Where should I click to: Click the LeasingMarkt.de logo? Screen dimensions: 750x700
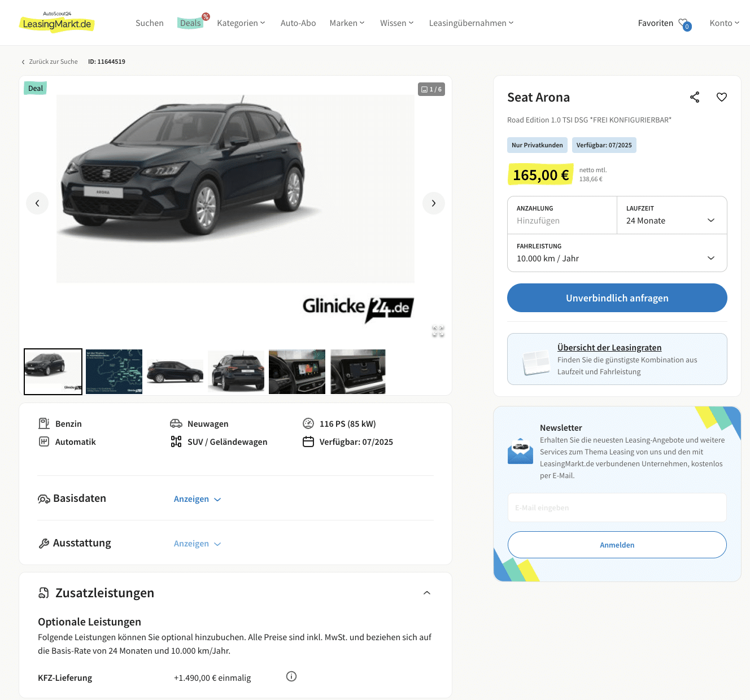coord(57,22)
